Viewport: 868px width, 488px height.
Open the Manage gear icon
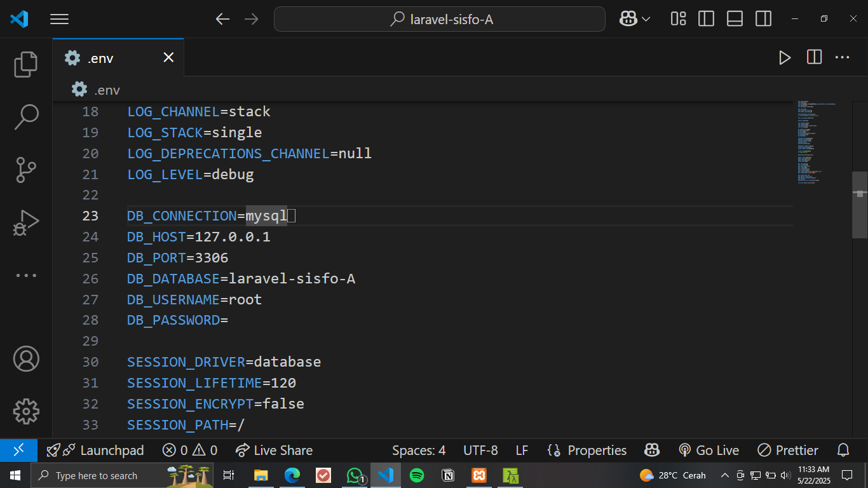click(x=26, y=411)
